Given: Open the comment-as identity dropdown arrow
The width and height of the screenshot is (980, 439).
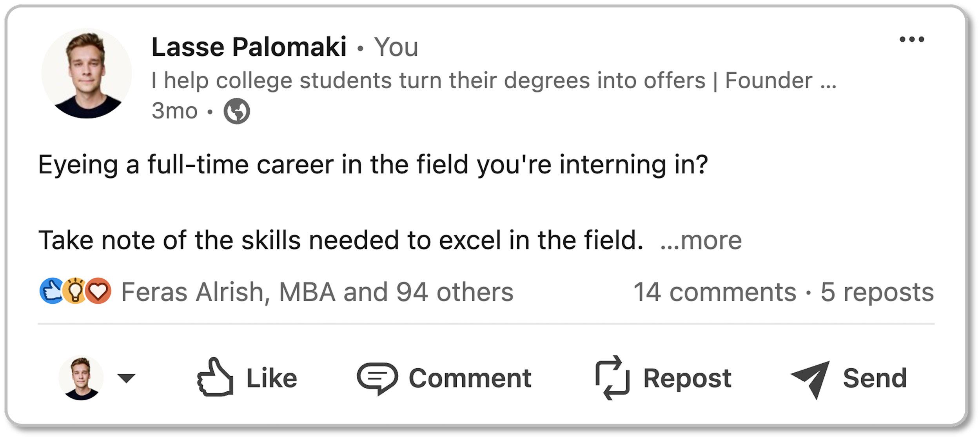Looking at the screenshot, I should pos(126,378).
